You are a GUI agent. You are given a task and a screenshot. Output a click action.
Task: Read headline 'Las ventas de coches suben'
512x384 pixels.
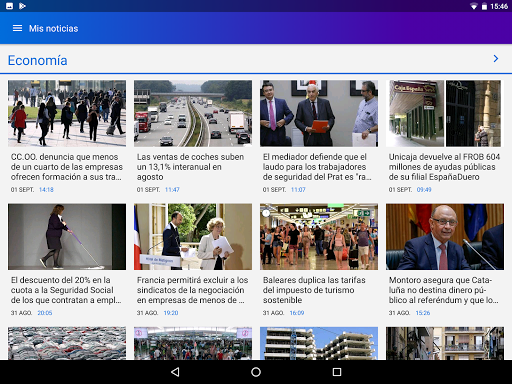(x=190, y=167)
